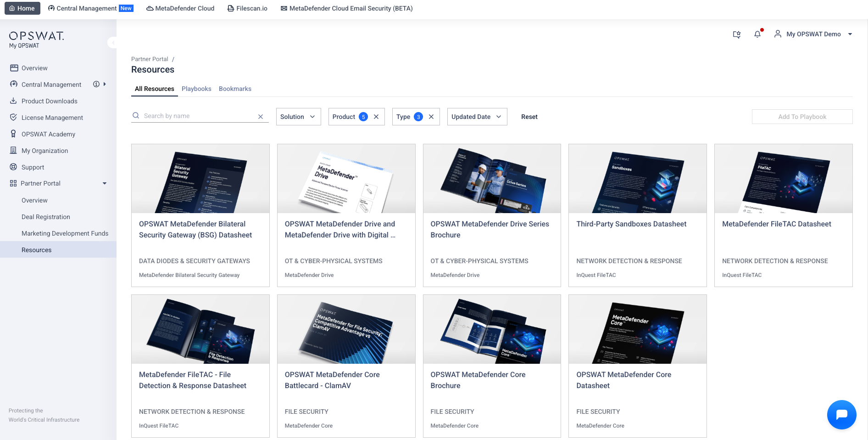Reset all resource filters
Viewport: 868px width, 440px height.
[529, 117]
